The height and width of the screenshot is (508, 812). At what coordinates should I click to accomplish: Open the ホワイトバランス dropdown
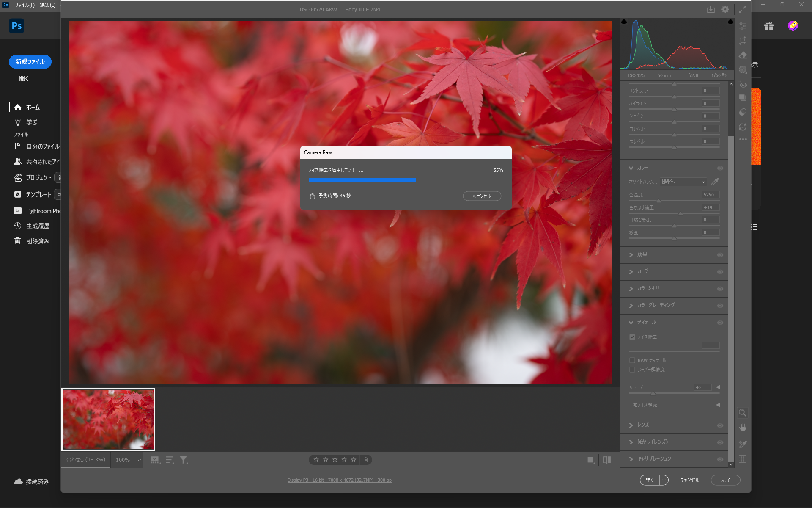[683, 182]
